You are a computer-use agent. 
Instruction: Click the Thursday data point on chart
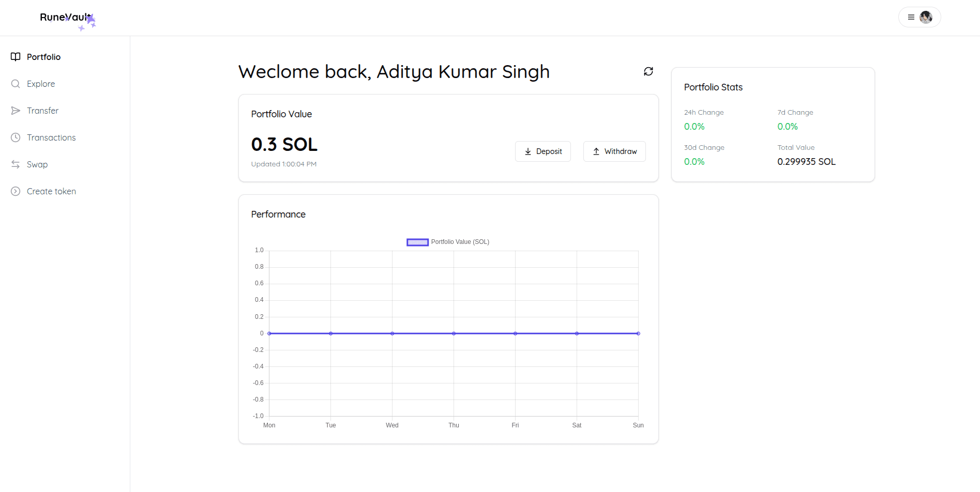[454, 333]
